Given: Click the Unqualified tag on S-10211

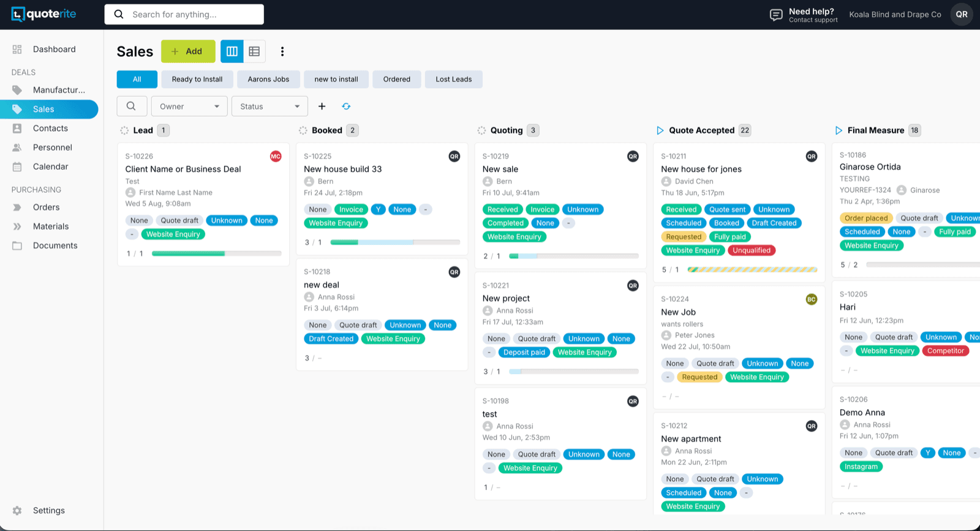Looking at the screenshot, I should 752,250.
